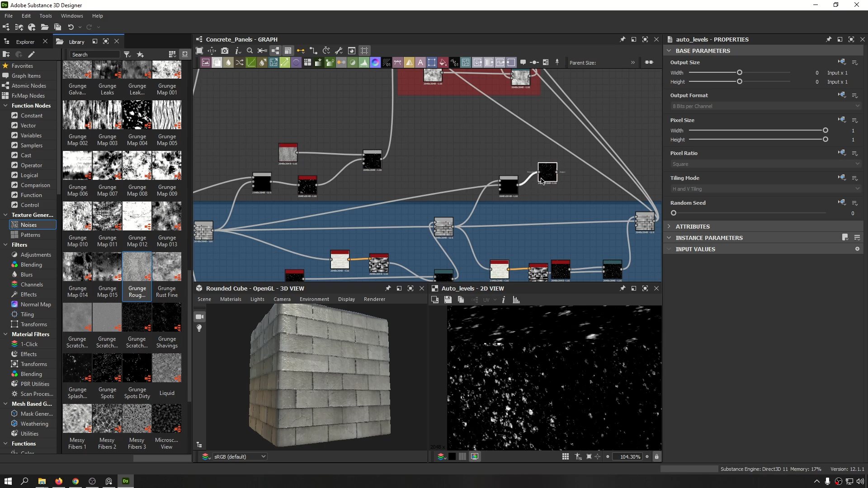Image resolution: width=868 pixels, height=488 pixels.
Task: Save the 2D view image as bitmap
Action: click(448, 300)
